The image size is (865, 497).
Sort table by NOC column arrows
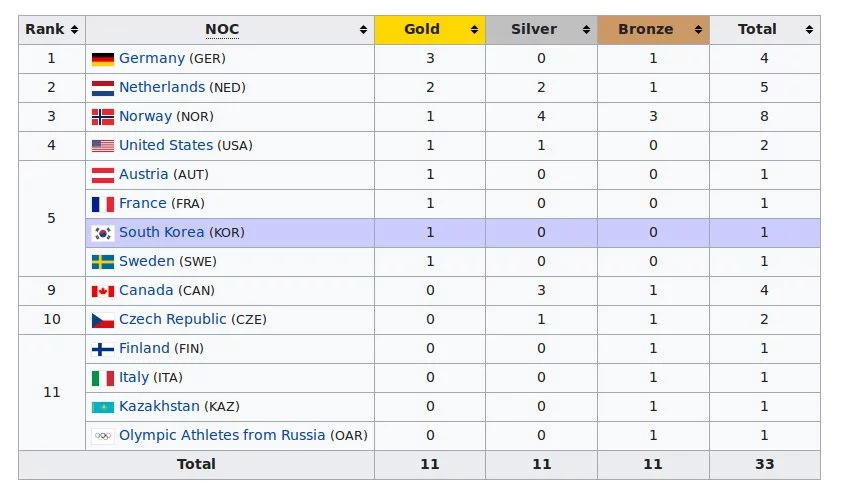click(363, 30)
